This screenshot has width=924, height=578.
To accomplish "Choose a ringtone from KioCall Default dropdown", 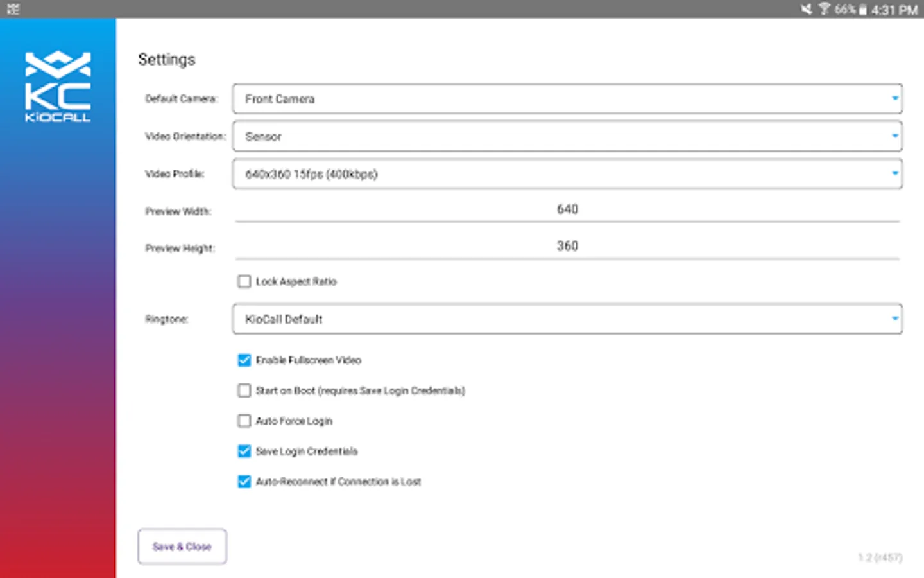I will (567, 319).
